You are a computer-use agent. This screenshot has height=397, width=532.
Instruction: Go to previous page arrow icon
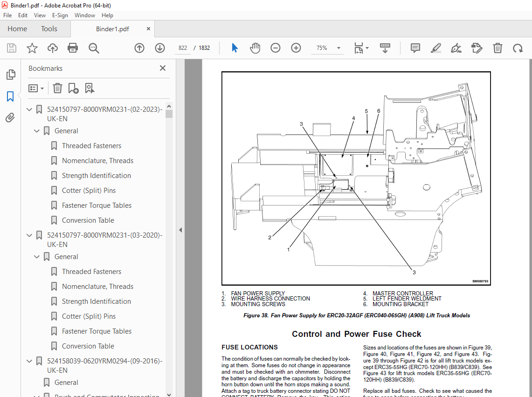139,48
